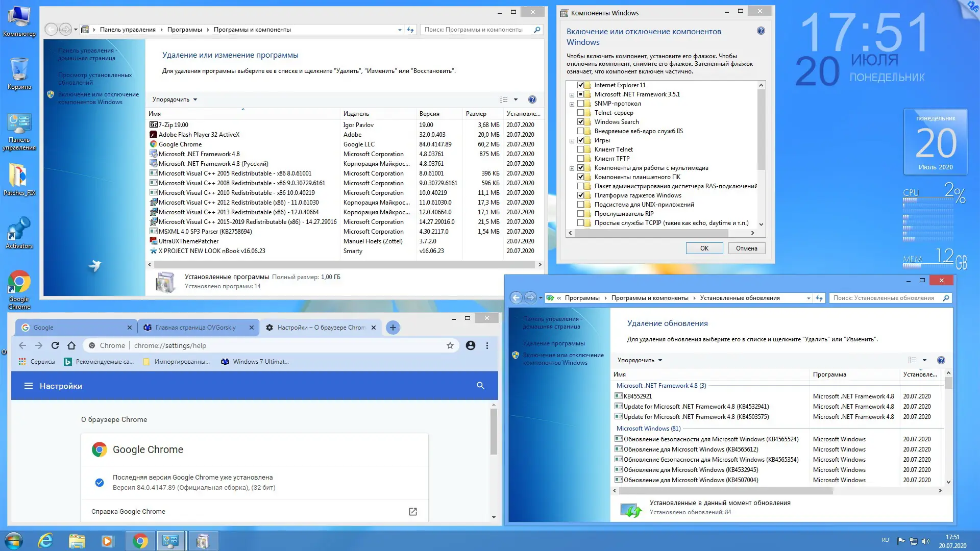Click horizontal scrollbar in updates list

pos(725,491)
